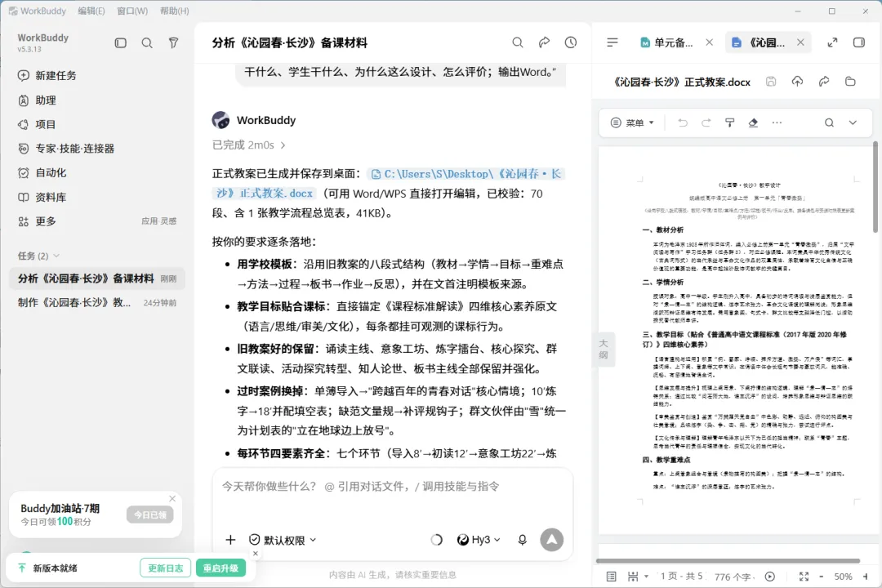Image resolution: width=882 pixels, height=588 pixels.
Task: Select task 分析《沁园春·长沙》备课材料
Action: [x=96, y=278]
